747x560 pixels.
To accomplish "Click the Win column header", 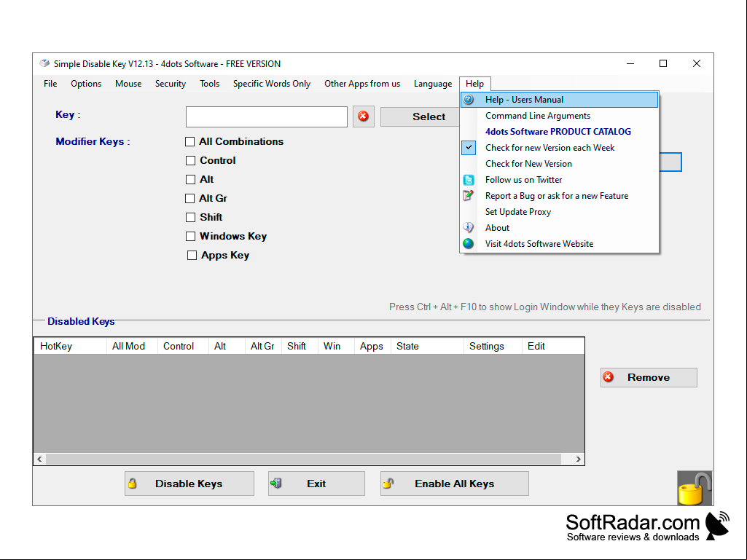I will point(337,346).
